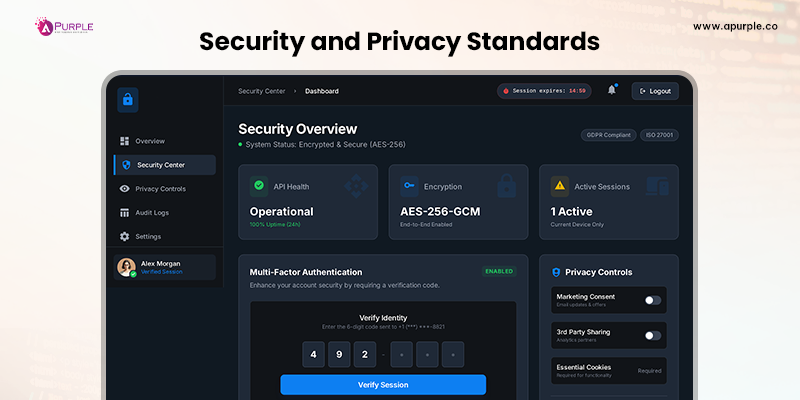Click the 100% Uptime (24h) text
This screenshot has height=400, width=800.
pyautogui.click(x=275, y=224)
